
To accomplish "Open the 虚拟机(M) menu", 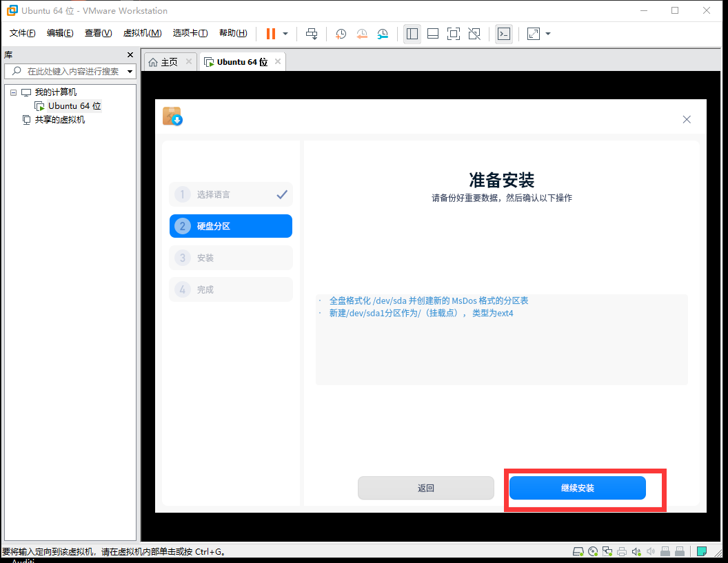I will click(142, 33).
